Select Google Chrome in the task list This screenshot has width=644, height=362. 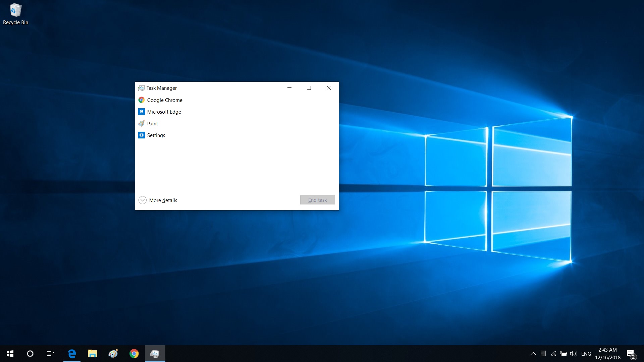pos(165,100)
